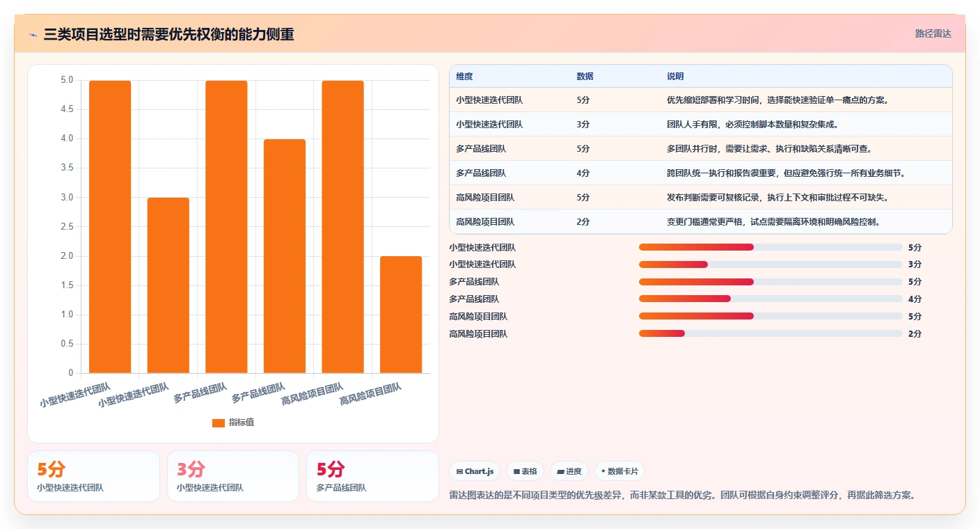The image size is (980, 529).
Task: Click the 4分 value beside the progress bars
Action: [x=915, y=299]
